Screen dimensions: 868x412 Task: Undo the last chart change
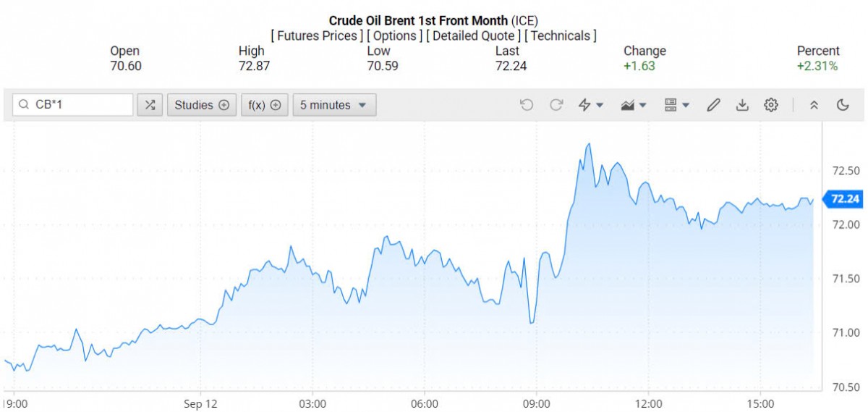(x=527, y=105)
